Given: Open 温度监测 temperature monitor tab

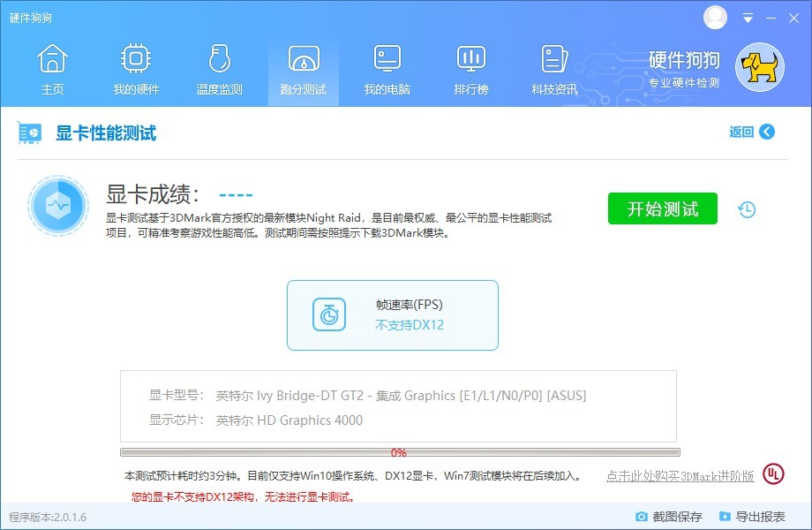Looking at the screenshot, I should point(220,70).
